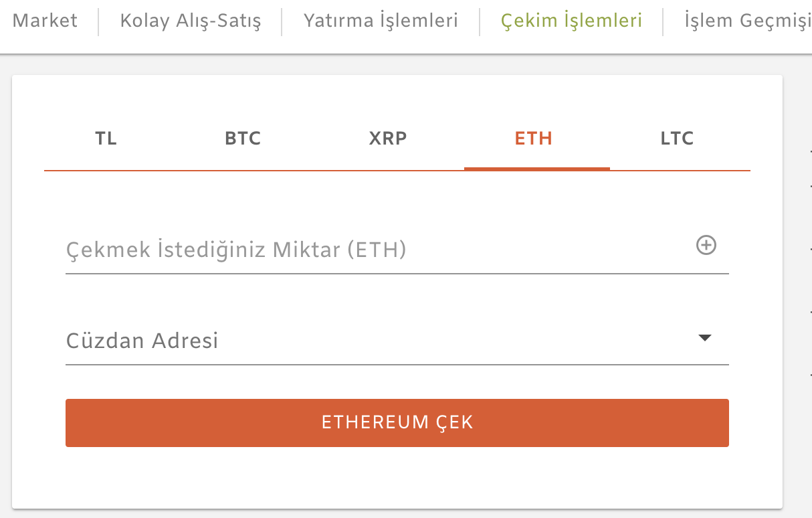Image resolution: width=812 pixels, height=518 pixels.
Task: Open Kolay Alış-Satış in navigation
Action: pos(191,21)
